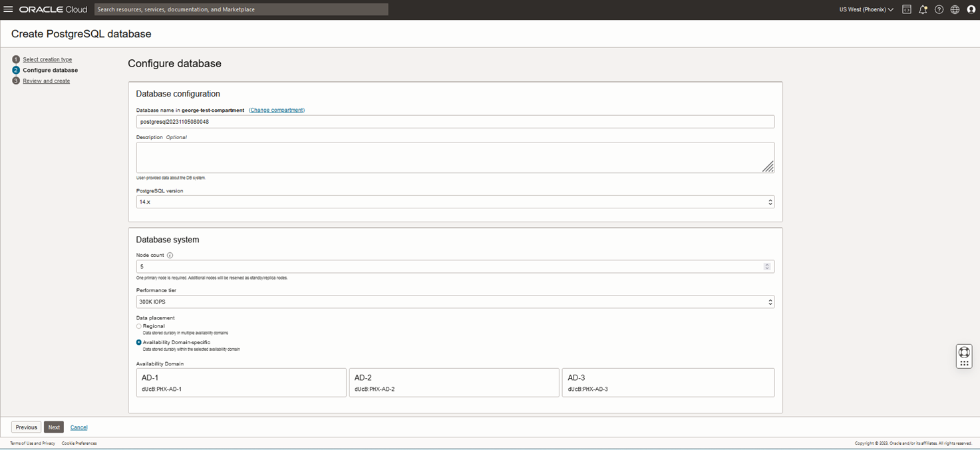
Task: Grab the Description field resize handle
Action: coord(768,166)
